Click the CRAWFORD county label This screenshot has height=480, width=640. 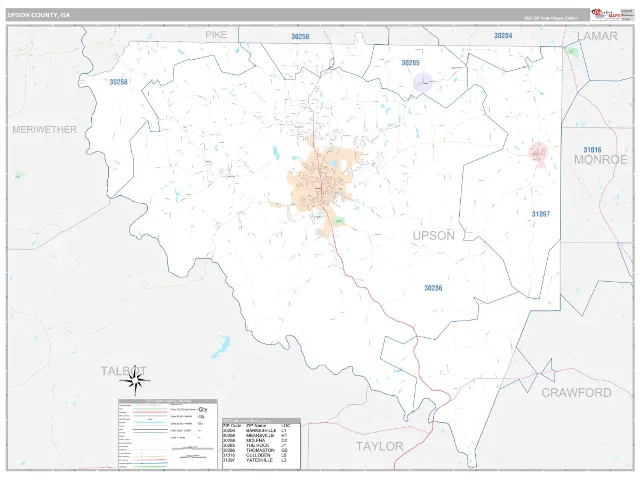[x=576, y=393]
